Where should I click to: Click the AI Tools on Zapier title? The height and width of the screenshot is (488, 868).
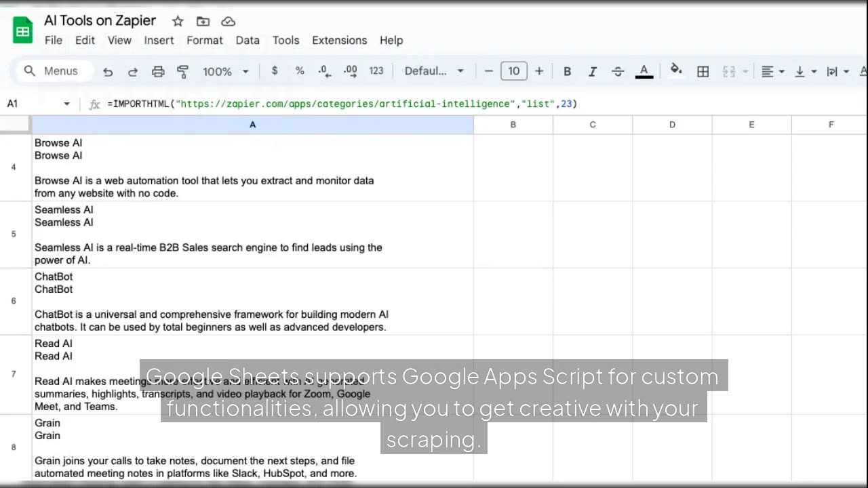100,20
